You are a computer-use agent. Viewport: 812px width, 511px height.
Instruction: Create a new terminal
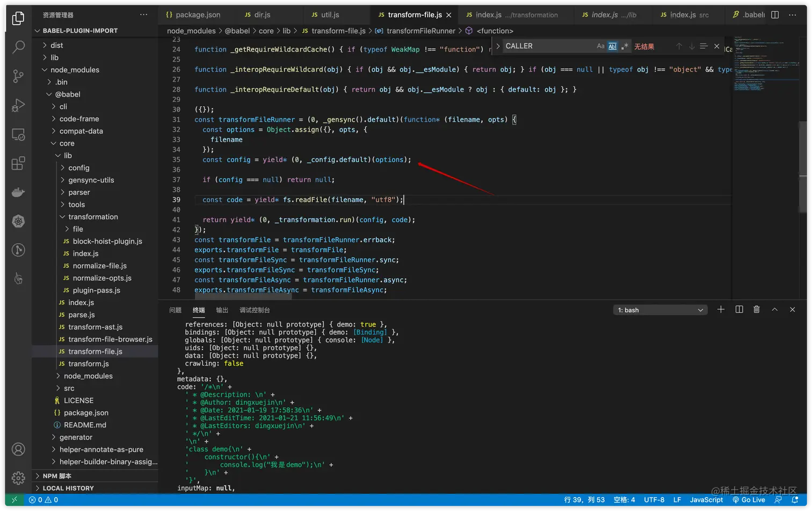[x=721, y=310]
